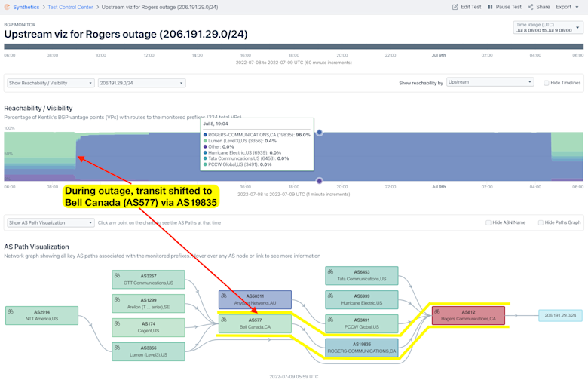
Task: Click the 'Other' legend swatch in tooltip
Action: [x=205, y=147]
